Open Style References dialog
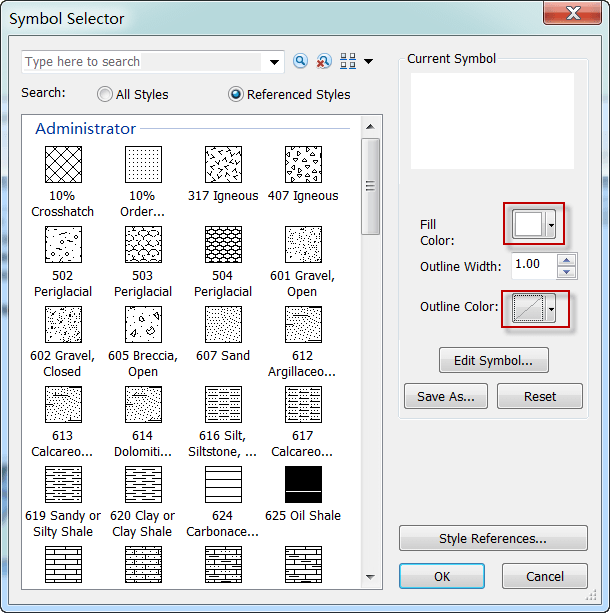The height and width of the screenshot is (613, 610). (493, 538)
